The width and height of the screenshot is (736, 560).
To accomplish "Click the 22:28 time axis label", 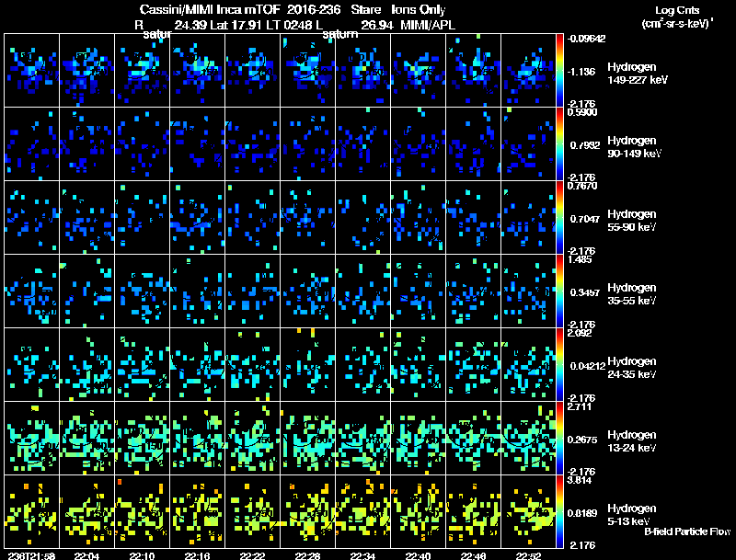I will click(x=307, y=555).
